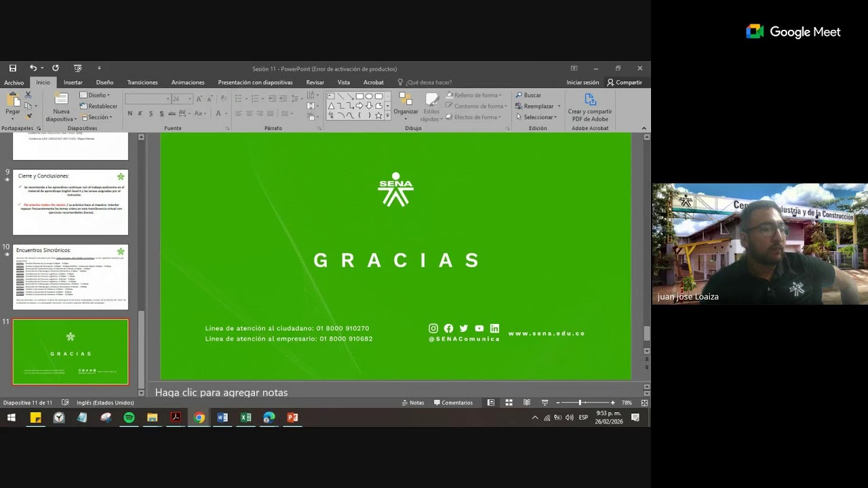Switch to the Insertar tab
Screen dimensions: 868x488
click(x=73, y=83)
